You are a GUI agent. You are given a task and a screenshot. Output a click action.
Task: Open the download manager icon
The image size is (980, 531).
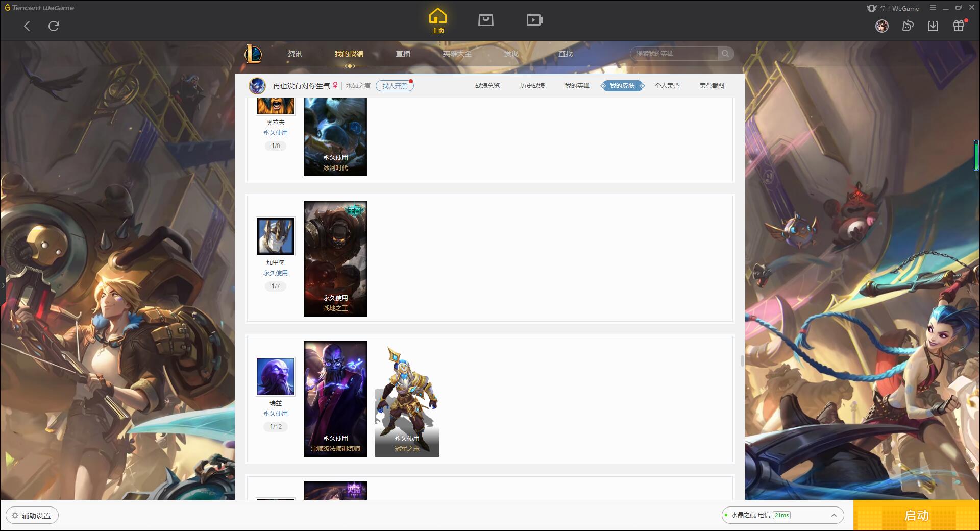click(x=933, y=26)
